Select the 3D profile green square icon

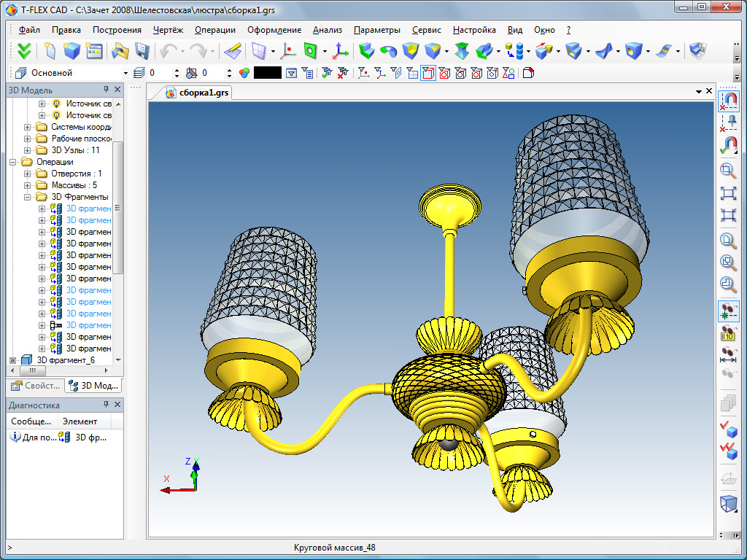click(x=311, y=50)
